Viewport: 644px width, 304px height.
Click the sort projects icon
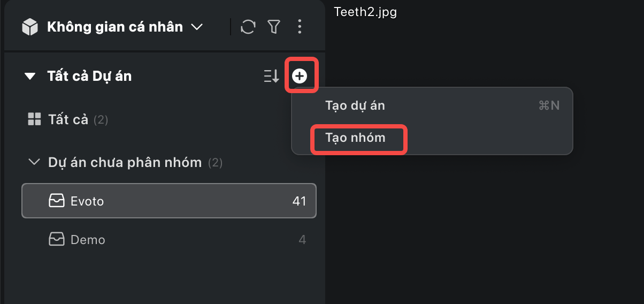272,77
